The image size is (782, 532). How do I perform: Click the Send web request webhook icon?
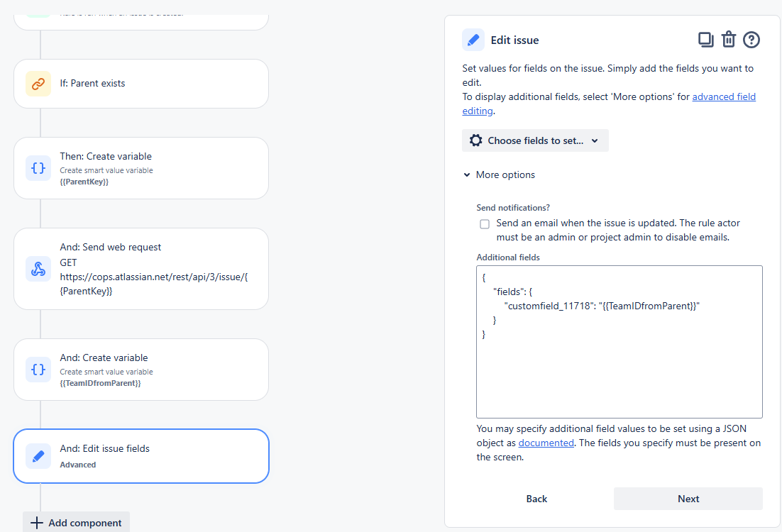(38, 269)
